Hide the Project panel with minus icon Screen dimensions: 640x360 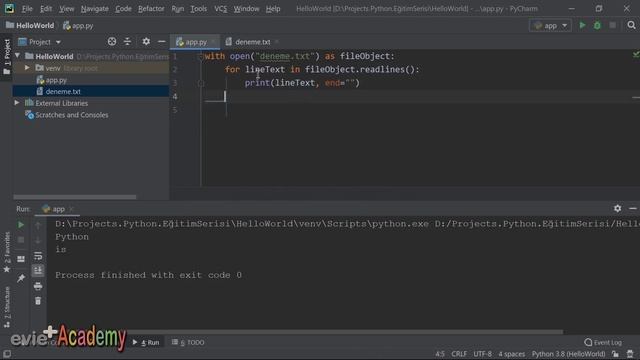pos(162,42)
